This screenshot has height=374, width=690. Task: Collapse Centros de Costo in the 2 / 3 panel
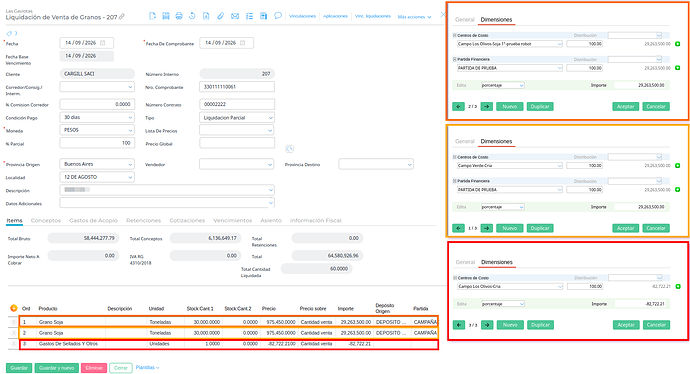(x=455, y=35)
